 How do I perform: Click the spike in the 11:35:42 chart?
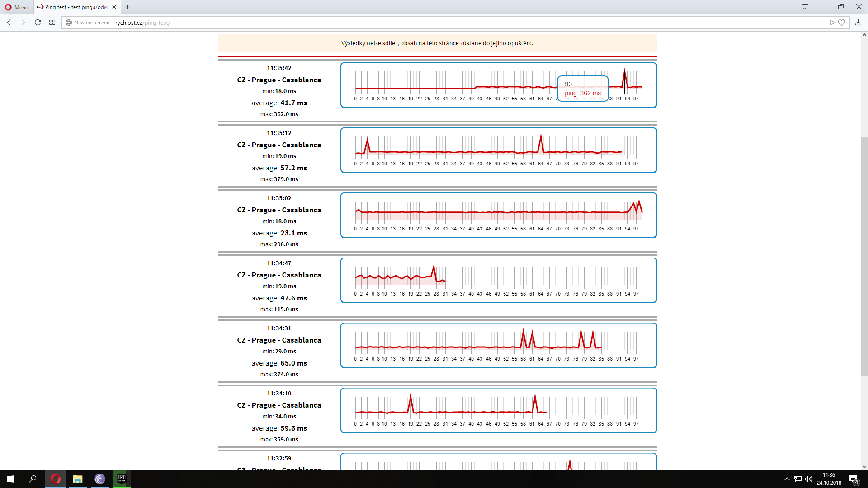point(625,77)
